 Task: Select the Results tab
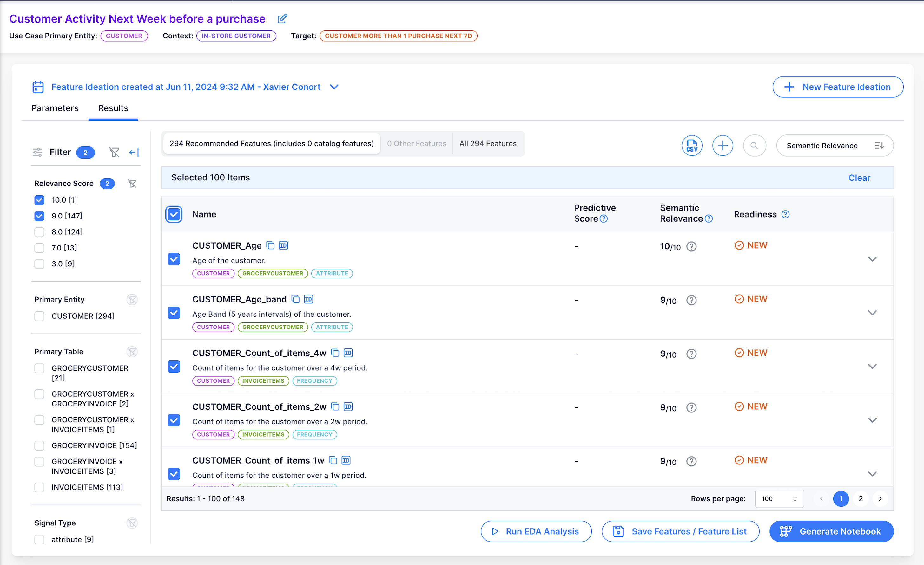pos(113,108)
